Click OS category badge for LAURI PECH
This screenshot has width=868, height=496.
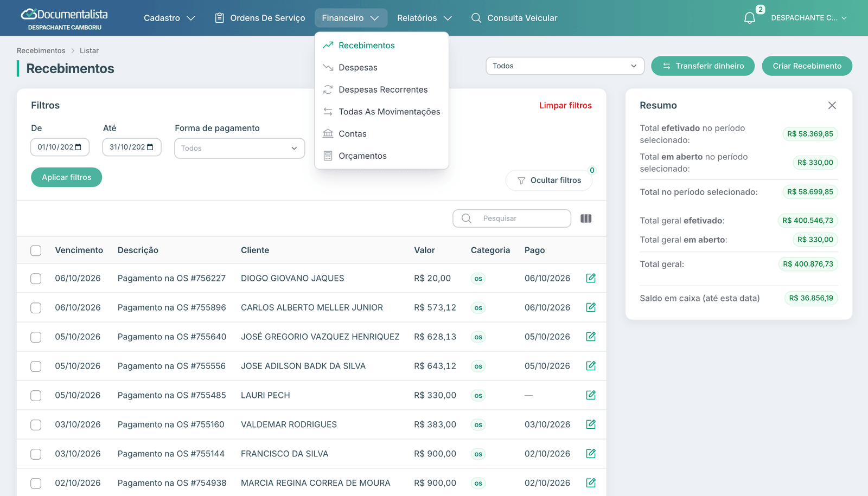pyautogui.click(x=478, y=396)
